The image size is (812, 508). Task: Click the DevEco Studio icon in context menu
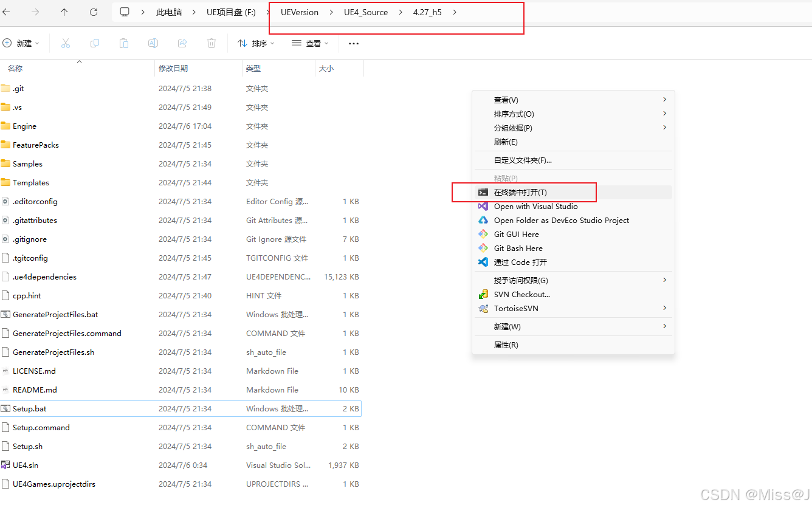pyautogui.click(x=483, y=220)
